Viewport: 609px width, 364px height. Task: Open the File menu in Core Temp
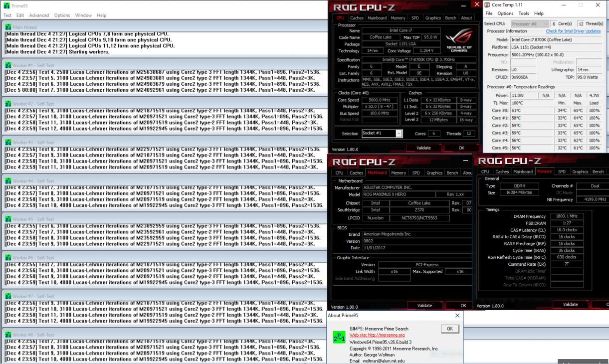pos(489,13)
